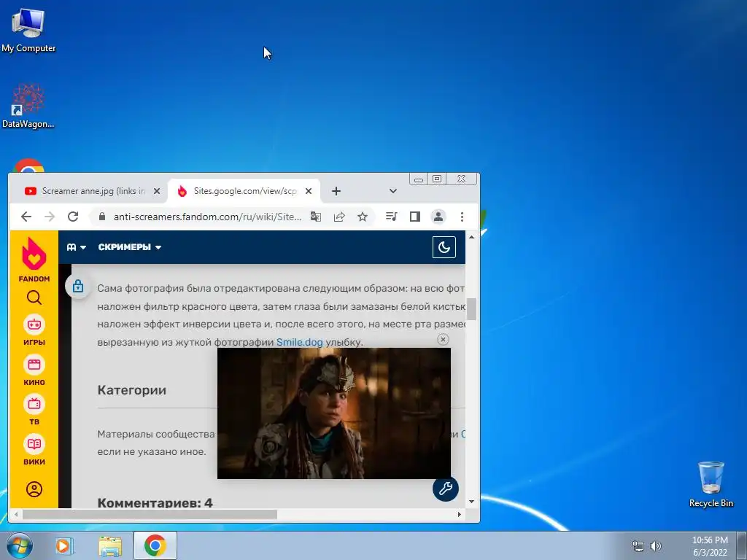747x560 pixels.
Task: Toggle the Chrome side panel
Action: (415, 217)
